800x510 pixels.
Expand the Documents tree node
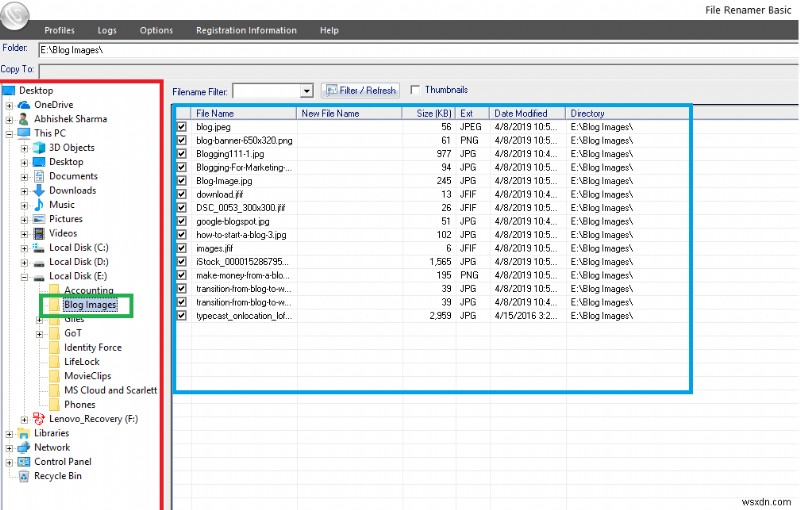tap(24, 177)
